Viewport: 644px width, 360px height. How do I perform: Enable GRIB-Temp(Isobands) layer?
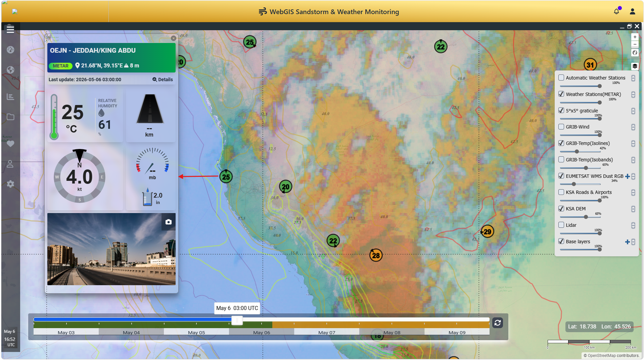tap(561, 159)
